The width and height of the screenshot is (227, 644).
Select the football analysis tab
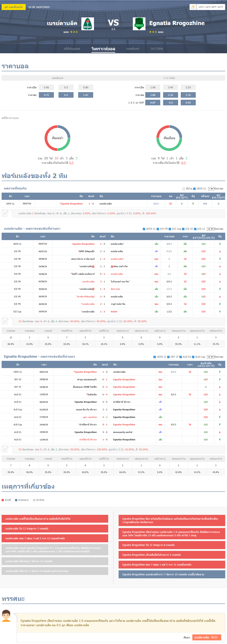point(103,48)
